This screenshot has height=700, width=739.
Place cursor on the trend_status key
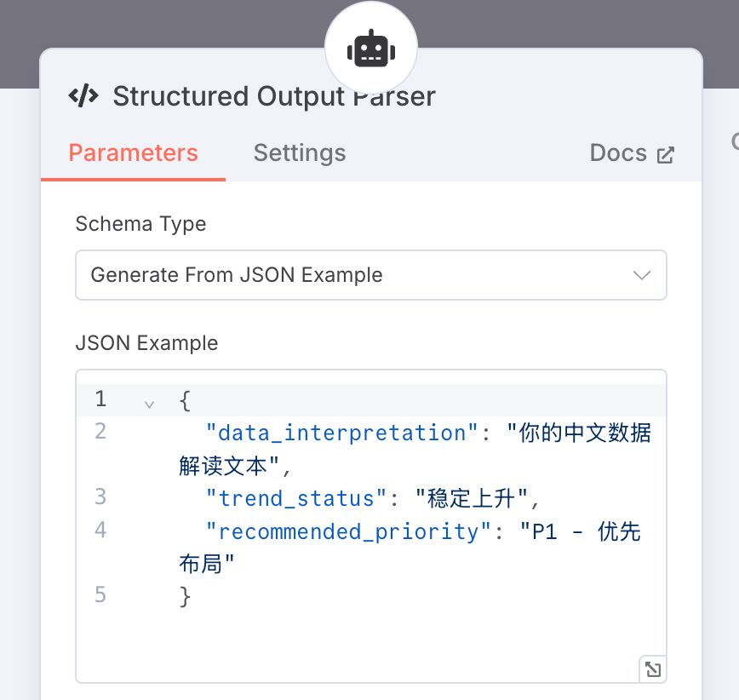pos(295,498)
